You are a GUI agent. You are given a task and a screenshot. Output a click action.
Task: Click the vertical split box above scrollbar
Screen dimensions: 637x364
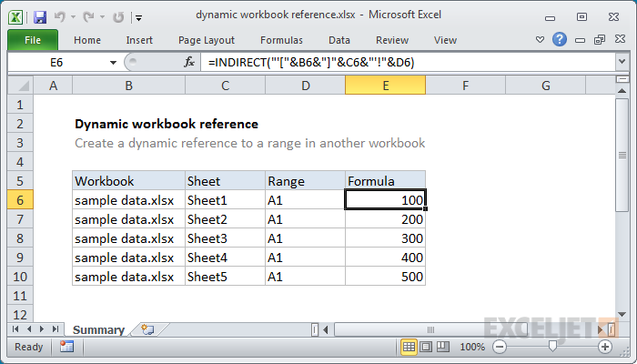[x=622, y=79]
